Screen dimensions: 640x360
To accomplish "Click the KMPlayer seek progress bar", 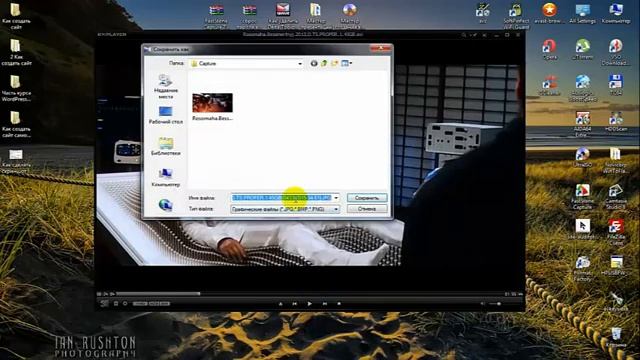I will point(310,293).
